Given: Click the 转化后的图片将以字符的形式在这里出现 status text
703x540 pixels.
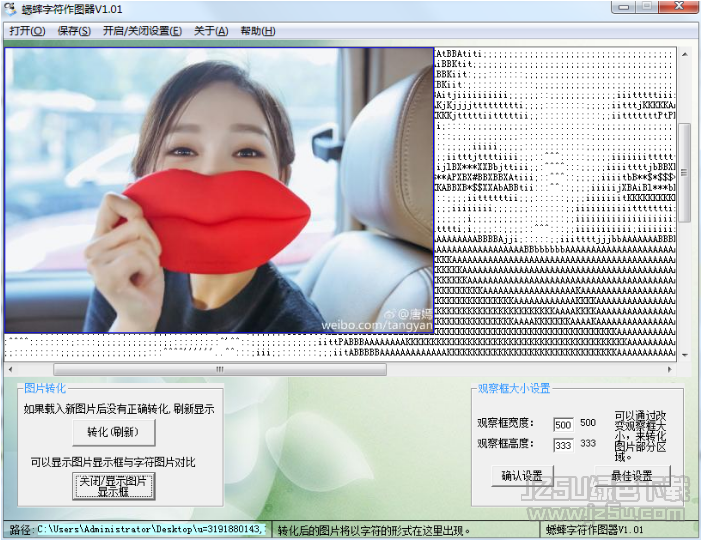Looking at the screenshot, I should [373, 531].
